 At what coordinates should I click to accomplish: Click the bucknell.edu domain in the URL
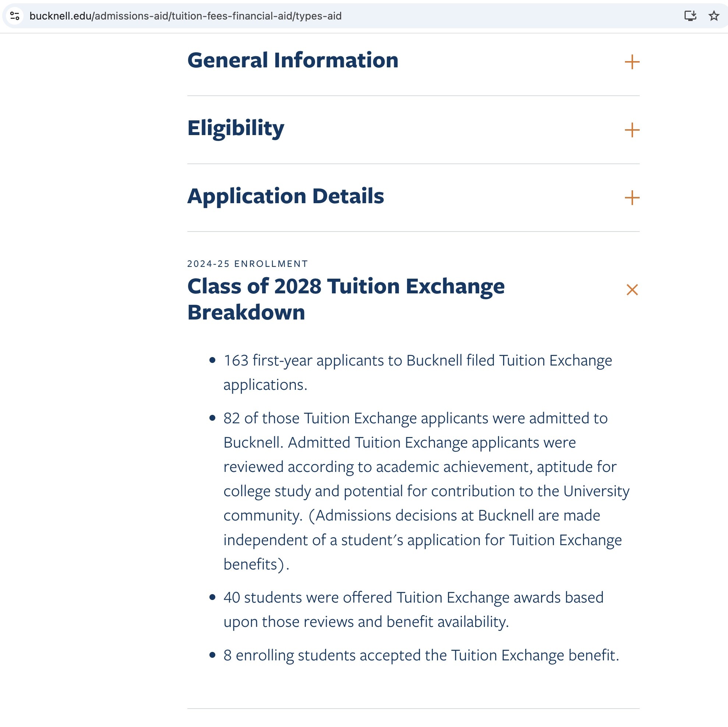60,16
